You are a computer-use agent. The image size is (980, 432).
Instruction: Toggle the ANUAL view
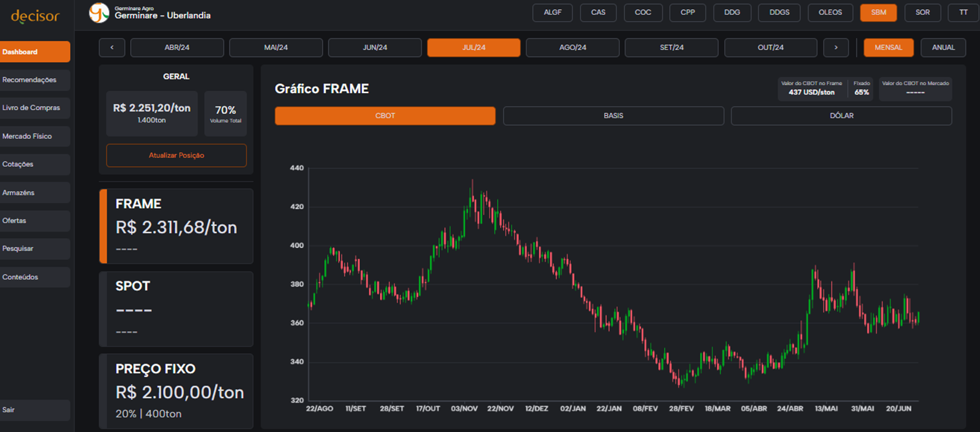point(943,48)
